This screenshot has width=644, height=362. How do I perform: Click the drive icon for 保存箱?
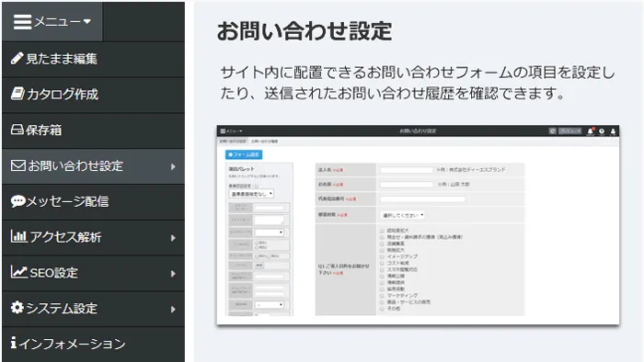[x=17, y=130]
